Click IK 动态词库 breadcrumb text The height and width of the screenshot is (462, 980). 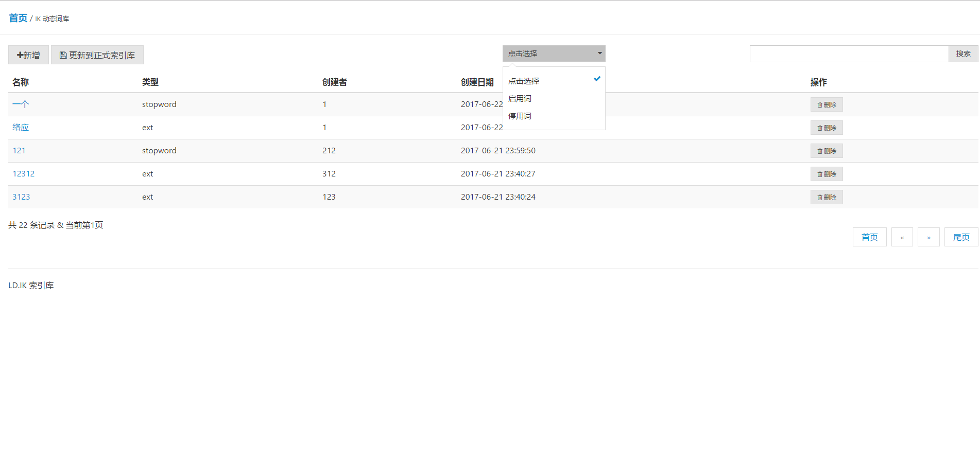[x=52, y=19]
